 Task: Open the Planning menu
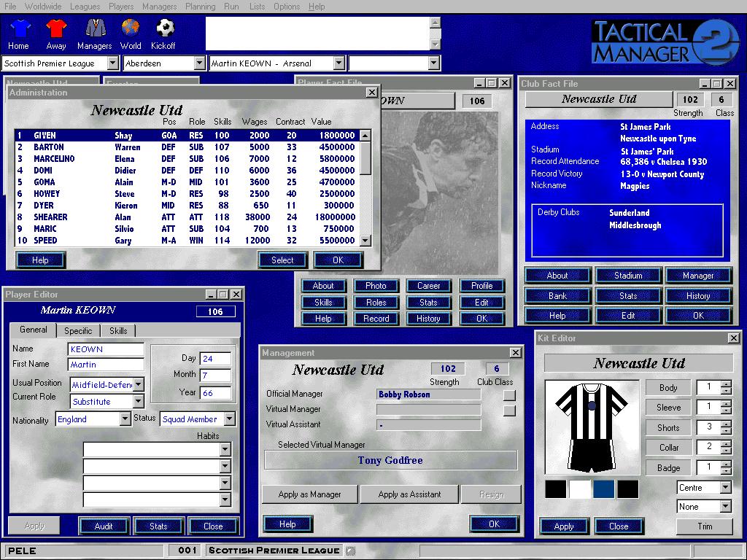pos(200,7)
